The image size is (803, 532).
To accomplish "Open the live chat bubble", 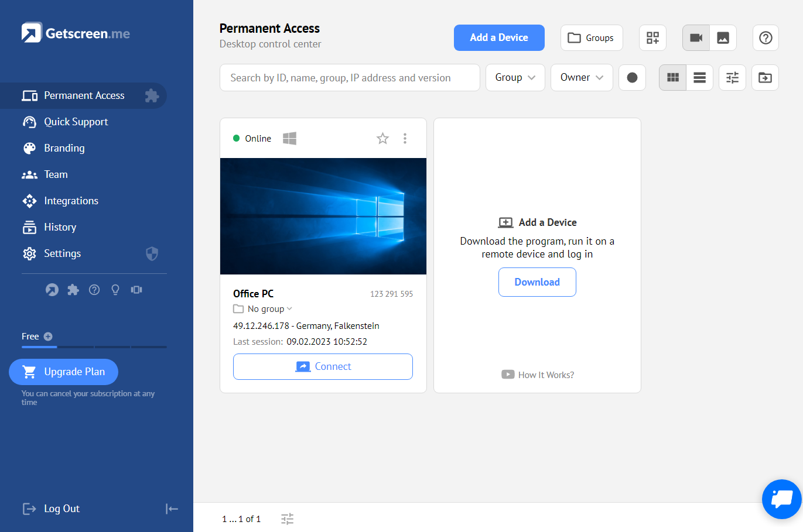I will click(781, 499).
